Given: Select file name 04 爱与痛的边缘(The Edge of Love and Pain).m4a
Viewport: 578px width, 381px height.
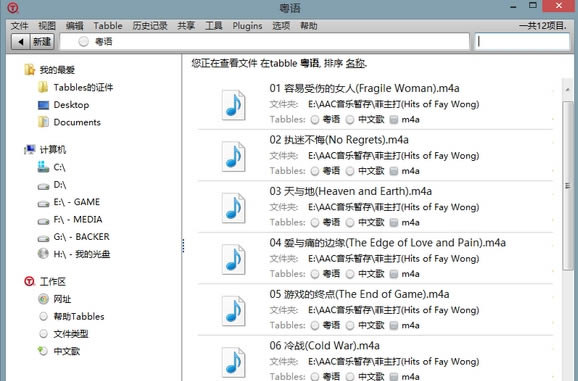Looking at the screenshot, I should [x=387, y=243].
